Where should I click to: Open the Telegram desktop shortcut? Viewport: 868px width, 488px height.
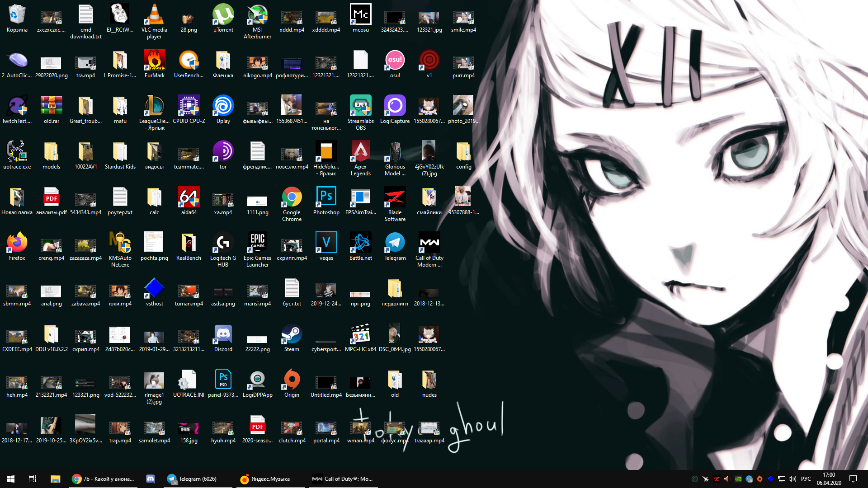pyautogui.click(x=395, y=247)
